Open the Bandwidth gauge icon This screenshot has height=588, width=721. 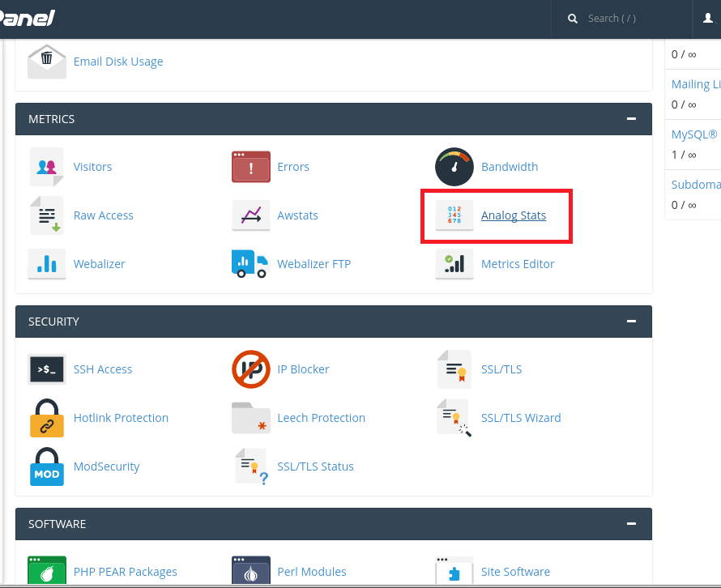(x=454, y=167)
